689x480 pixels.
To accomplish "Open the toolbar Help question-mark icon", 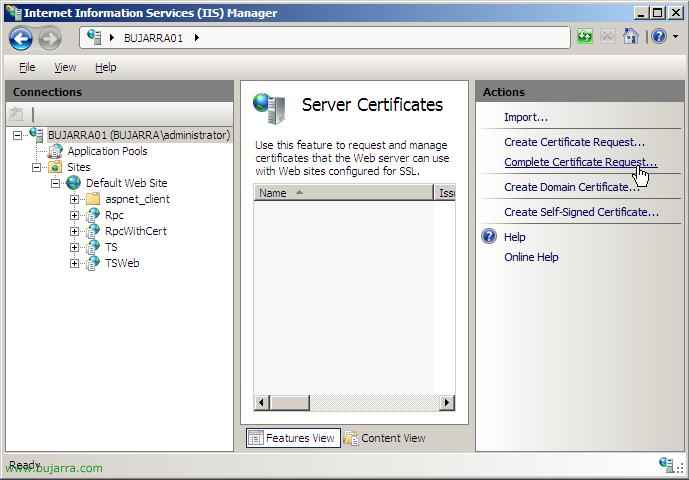I will click(659, 36).
